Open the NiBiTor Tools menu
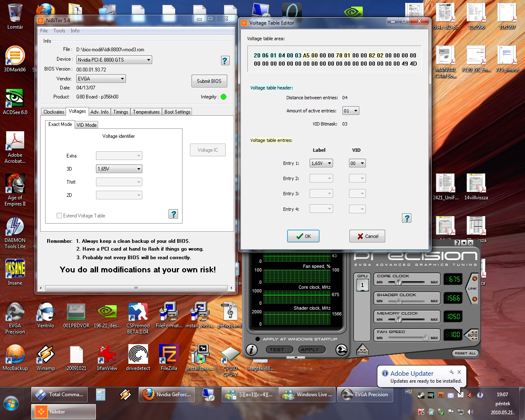This screenshot has width=525, height=420. (x=59, y=31)
